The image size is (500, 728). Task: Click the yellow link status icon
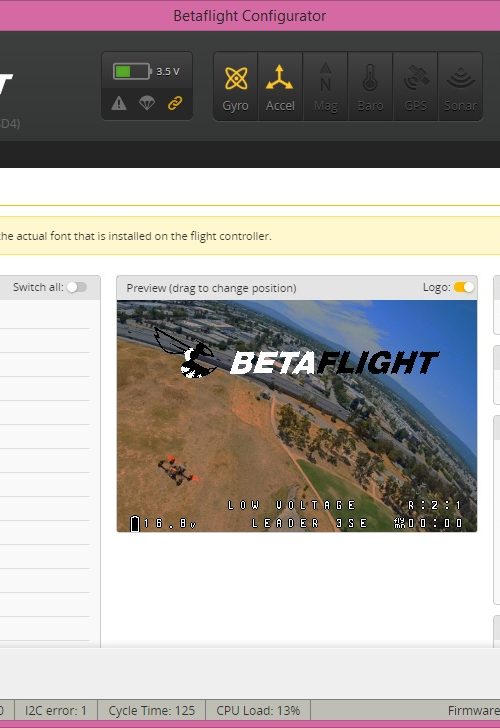[x=175, y=103]
